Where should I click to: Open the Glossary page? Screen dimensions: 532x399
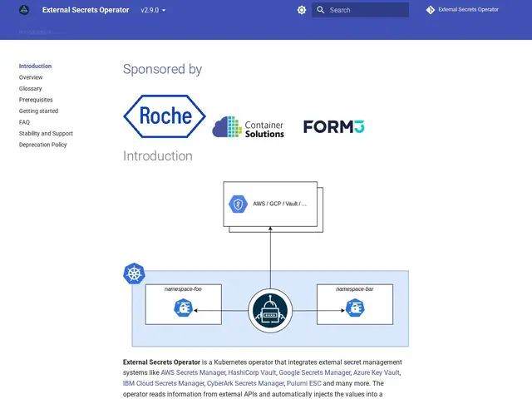click(x=30, y=89)
